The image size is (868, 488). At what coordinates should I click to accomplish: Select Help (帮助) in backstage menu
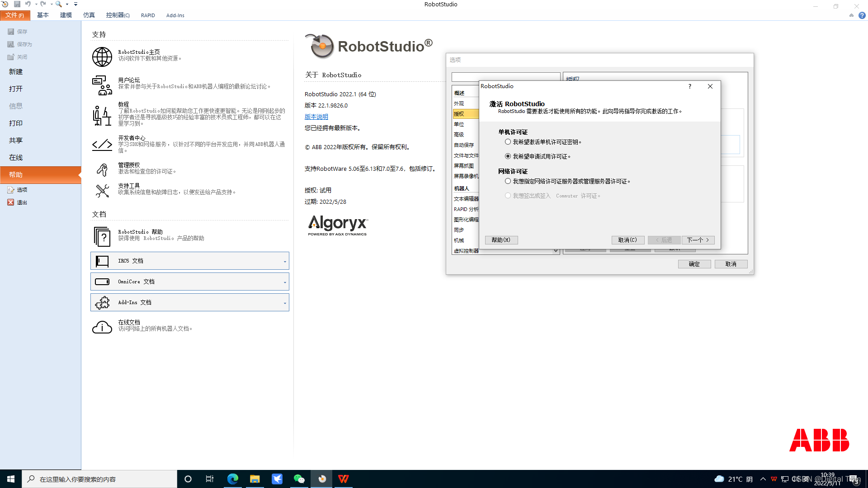(41, 175)
